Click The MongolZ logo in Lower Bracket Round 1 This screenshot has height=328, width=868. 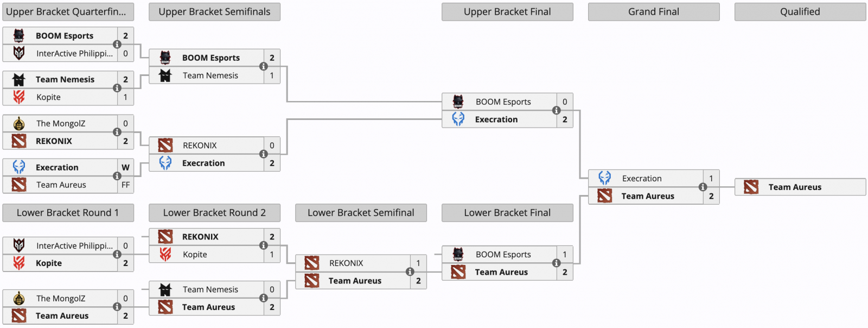pos(19,298)
